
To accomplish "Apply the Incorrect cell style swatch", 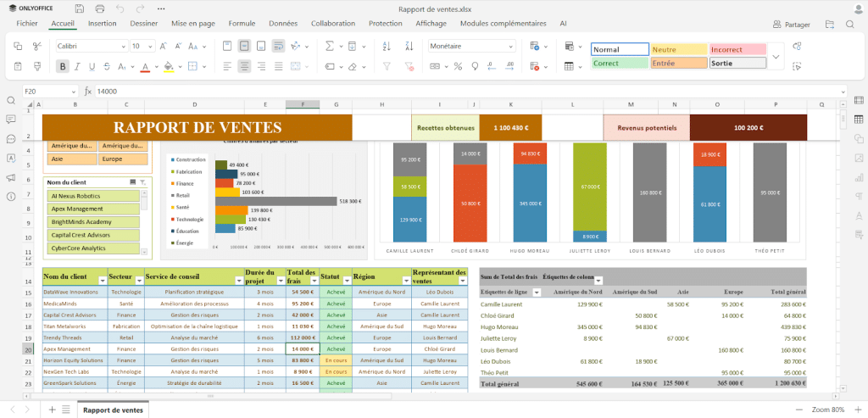I will [x=737, y=50].
